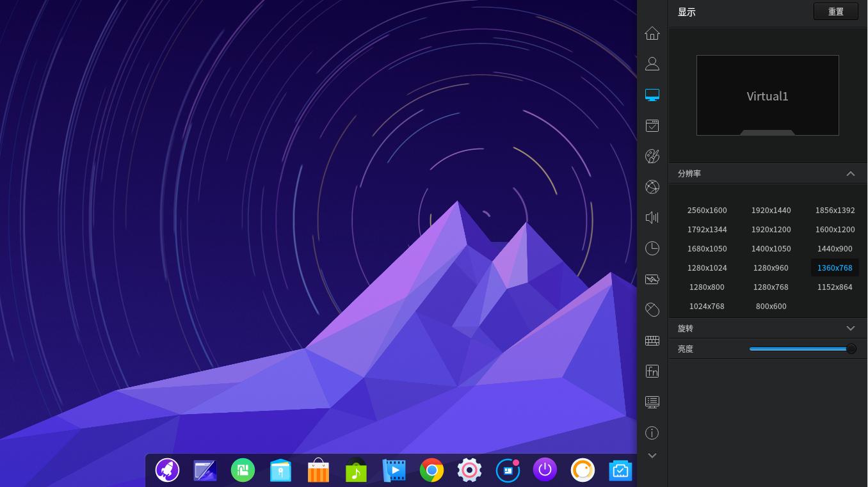The image size is (868, 487).
Task: Choose the 1280x800 resolution
Action: click(x=707, y=287)
